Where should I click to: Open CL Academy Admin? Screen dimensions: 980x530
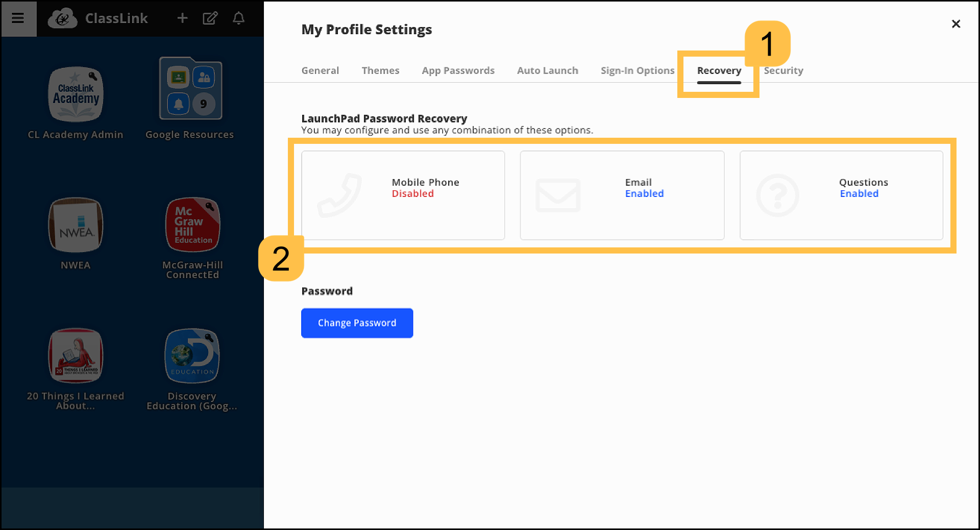click(x=75, y=94)
